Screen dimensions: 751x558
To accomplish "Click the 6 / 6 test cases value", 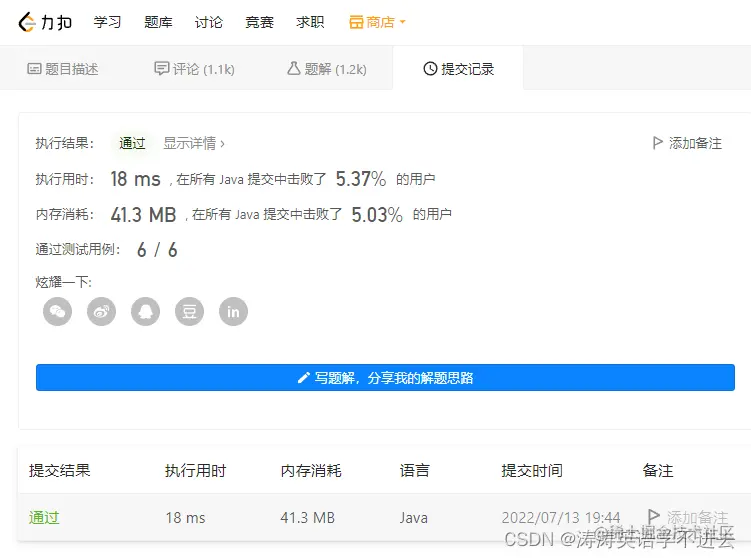I will tap(157, 250).
